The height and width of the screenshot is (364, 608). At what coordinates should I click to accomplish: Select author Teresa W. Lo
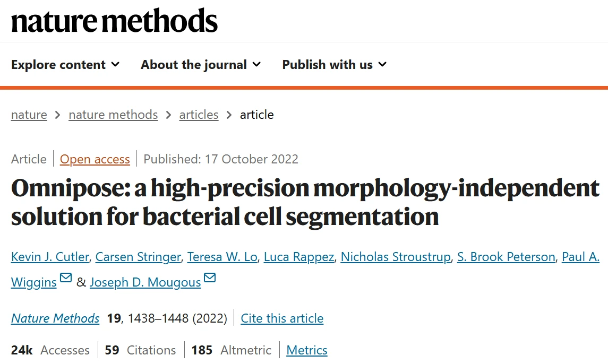222,257
